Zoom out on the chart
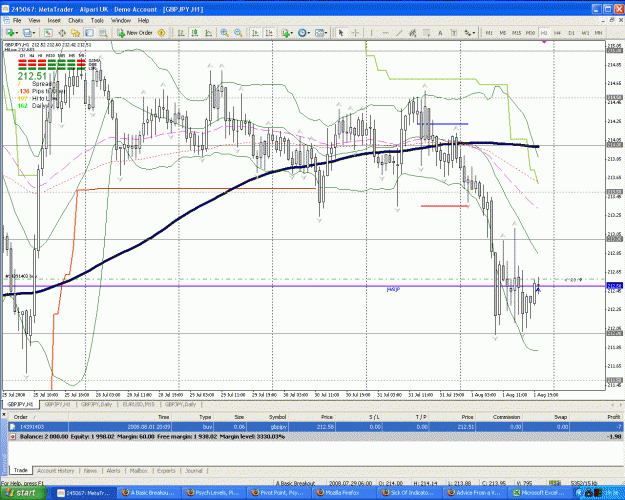 click(x=238, y=33)
